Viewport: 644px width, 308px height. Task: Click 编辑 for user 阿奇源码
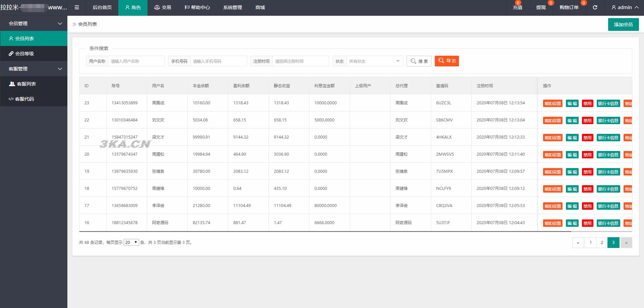click(x=572, y=223)
